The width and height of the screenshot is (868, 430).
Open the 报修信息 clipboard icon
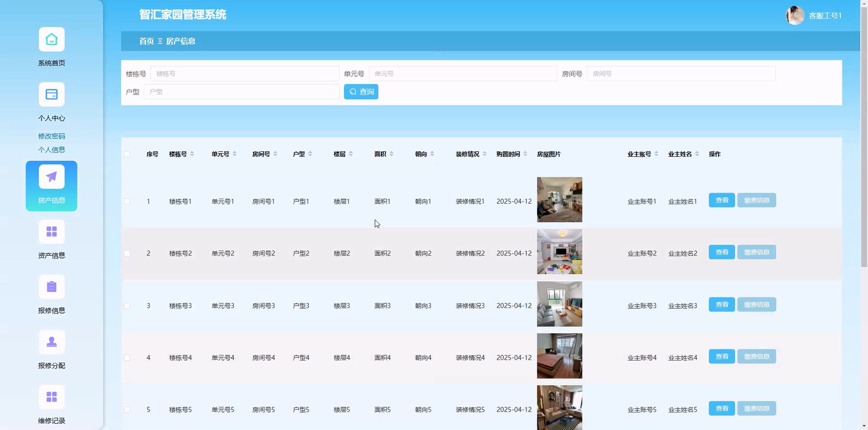point(51,287)
